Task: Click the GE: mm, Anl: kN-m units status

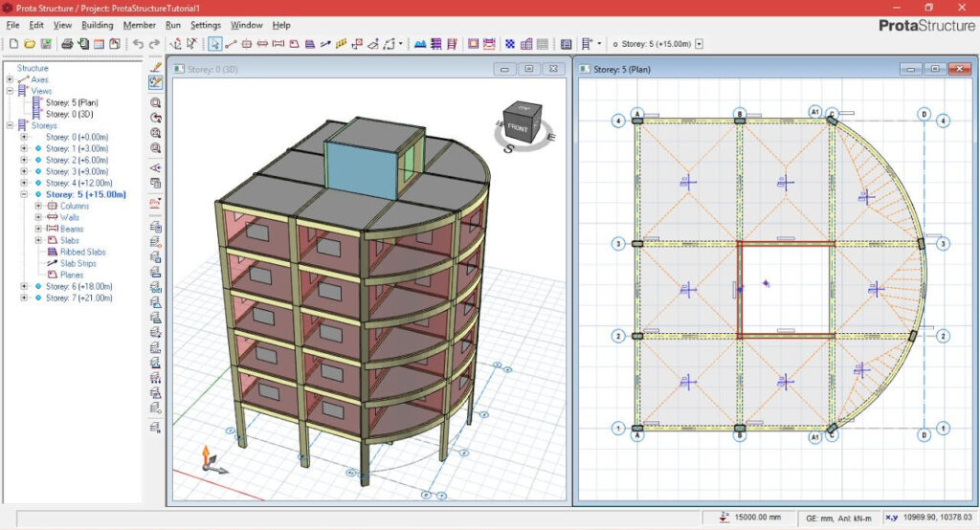Action: pyautogui.click(x=838, y=519)
